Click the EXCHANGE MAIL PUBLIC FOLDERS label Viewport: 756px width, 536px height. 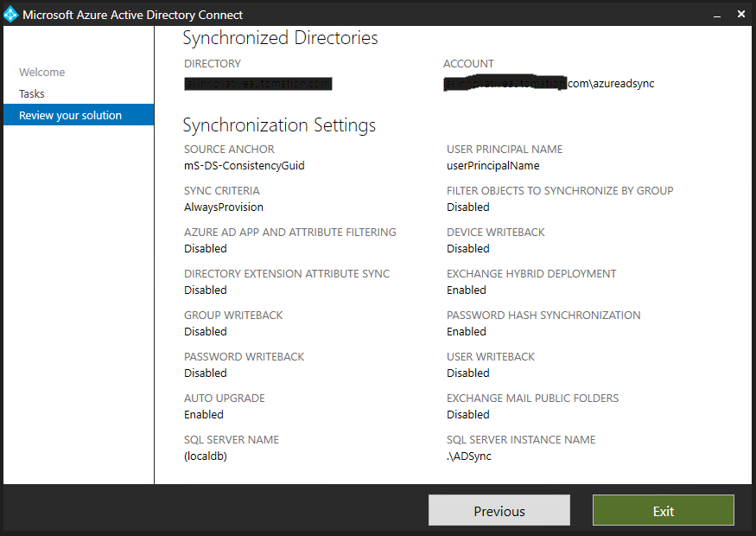coord(533,398)
